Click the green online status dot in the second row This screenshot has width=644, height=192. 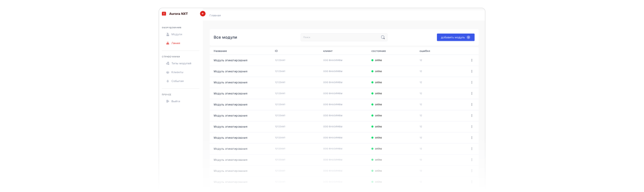click(x=372, y=72)
